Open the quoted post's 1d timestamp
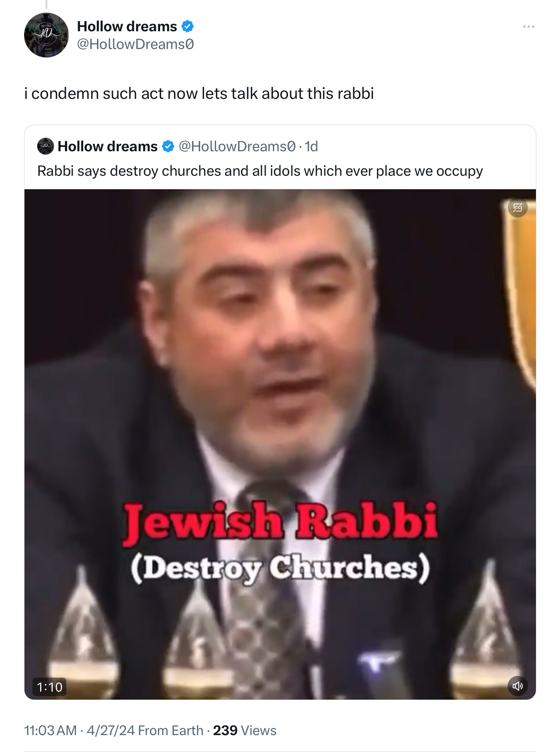This screenshot has height=752, width=560. point(311,146)
